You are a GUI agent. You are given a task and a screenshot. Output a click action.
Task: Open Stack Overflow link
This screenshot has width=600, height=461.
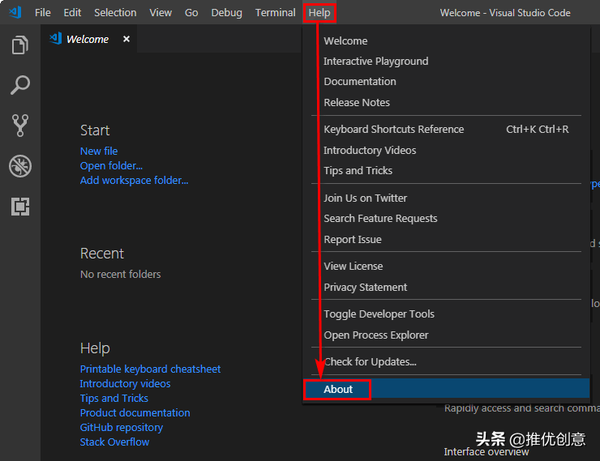click(x=114, y=442)
